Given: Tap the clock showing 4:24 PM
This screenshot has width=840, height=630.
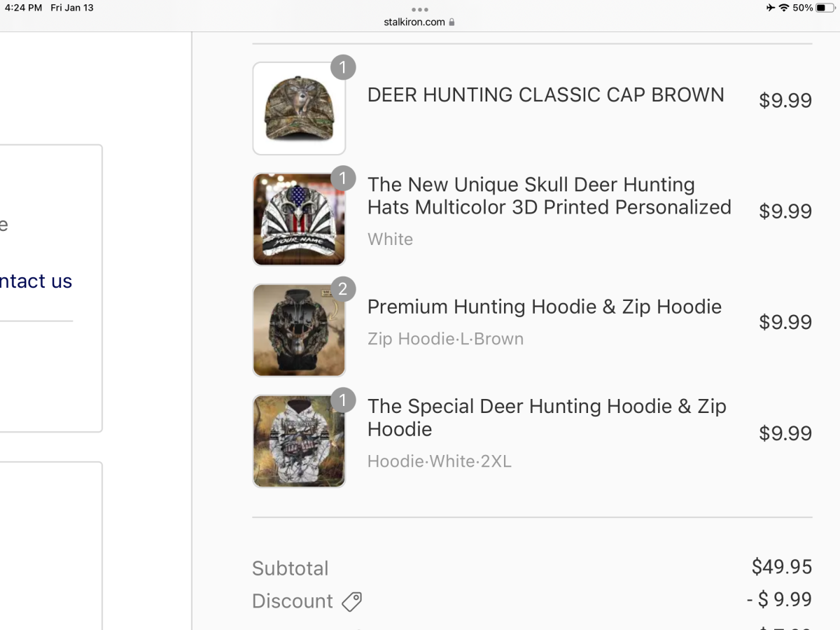Looking at the screenshot, I should tap(23, 8).
